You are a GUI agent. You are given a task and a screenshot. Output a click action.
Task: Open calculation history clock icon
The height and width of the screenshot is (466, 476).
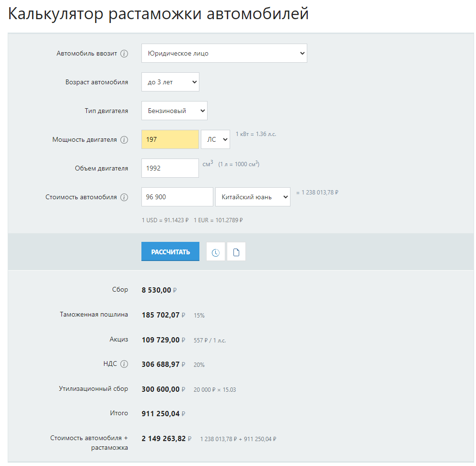click(x=216, y=252)
